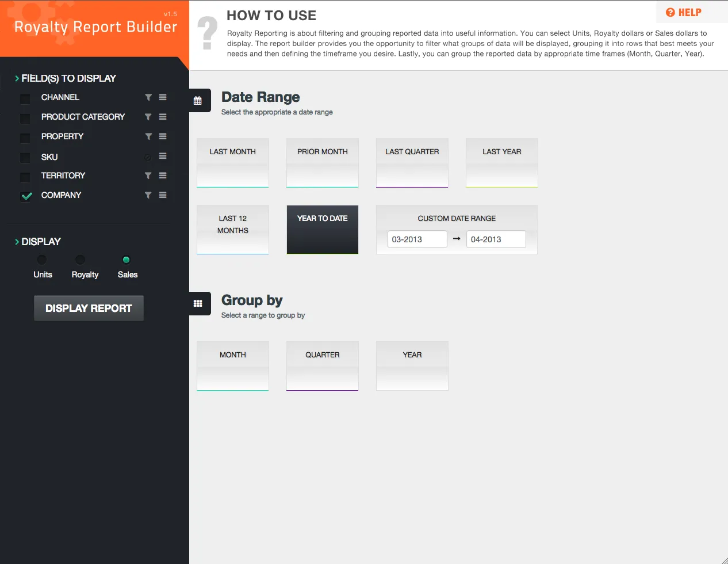The image size is (728, 564).
Task: Select the Units radio button
Action: pyautogui.click(x=41, y=260)
